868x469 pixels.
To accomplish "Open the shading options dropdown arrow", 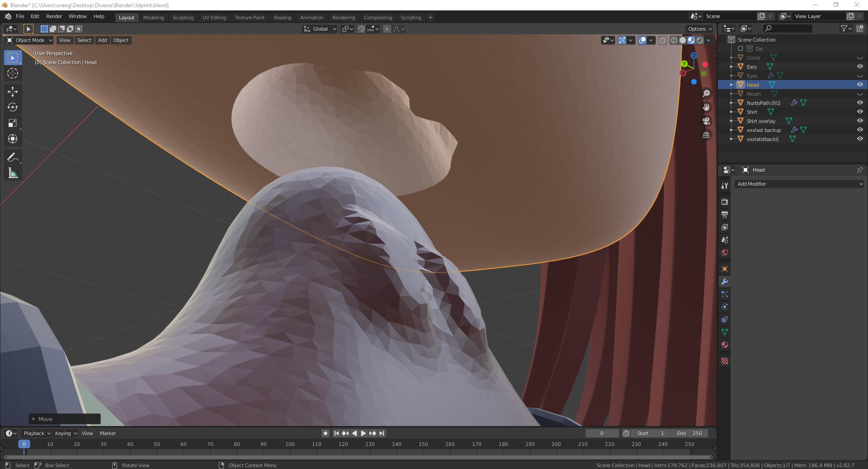I will [708, 40].
